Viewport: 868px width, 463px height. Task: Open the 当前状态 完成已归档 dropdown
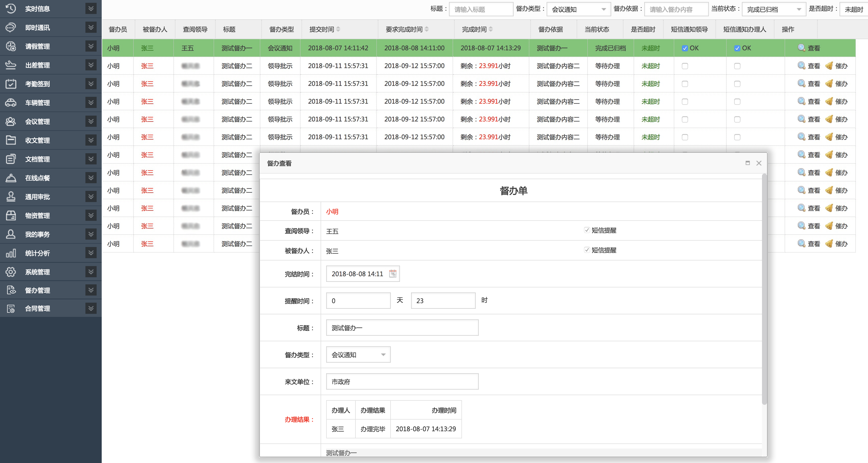(774, 9)
